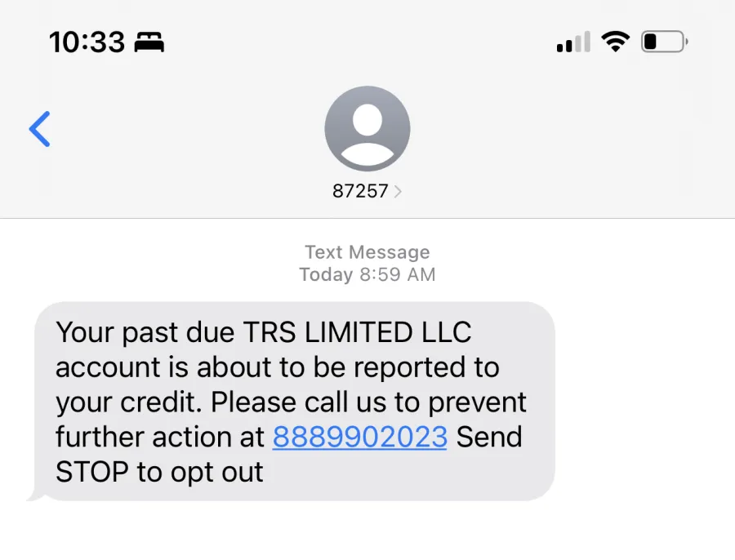This screenshot has height=560, width=735.
Task: Expand contact details chevron next to 87257
Action: [398, 191]
